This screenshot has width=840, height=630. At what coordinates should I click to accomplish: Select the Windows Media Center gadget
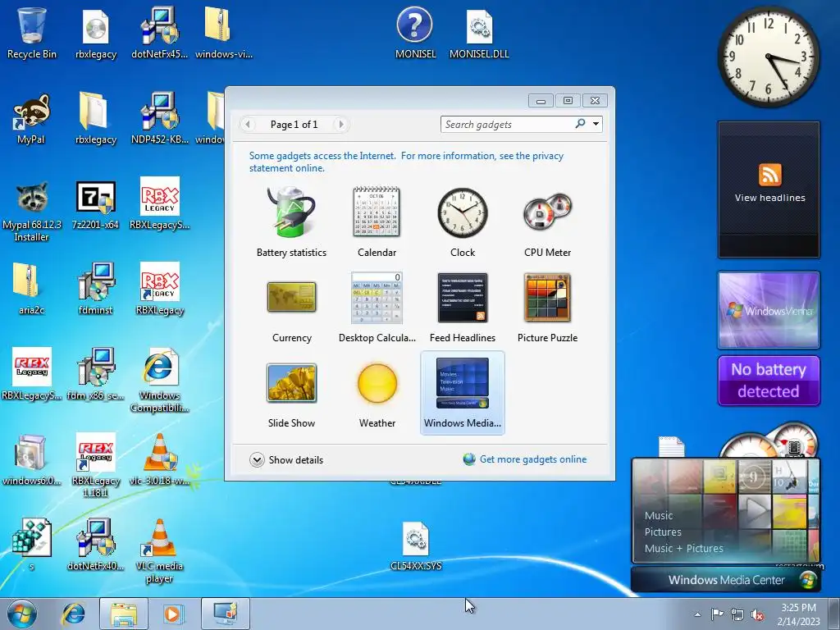point(463,392)
